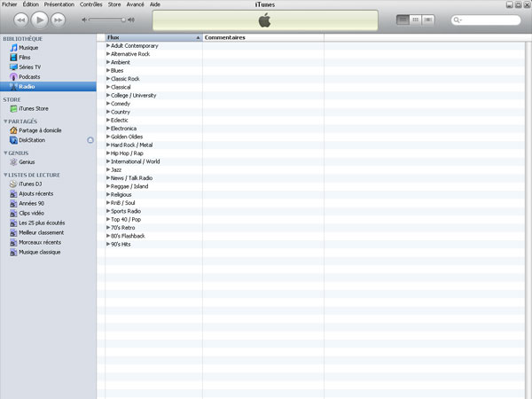Expand the Classic Rock category

coord(108,79)
